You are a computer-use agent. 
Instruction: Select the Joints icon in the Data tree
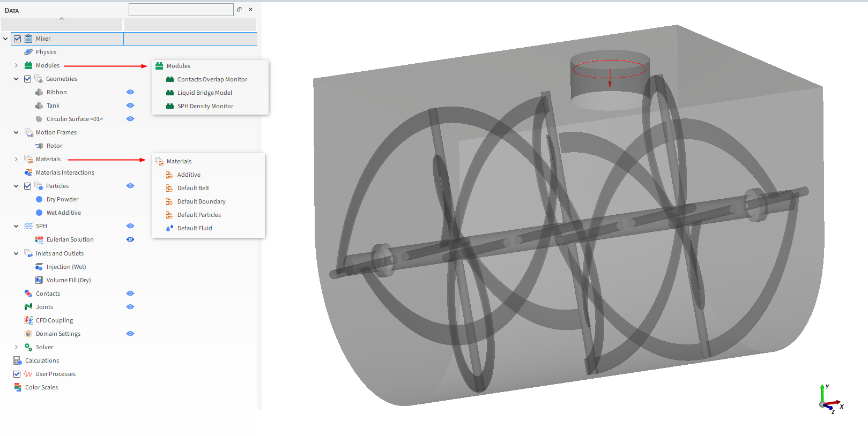click(x=28, y=307)
